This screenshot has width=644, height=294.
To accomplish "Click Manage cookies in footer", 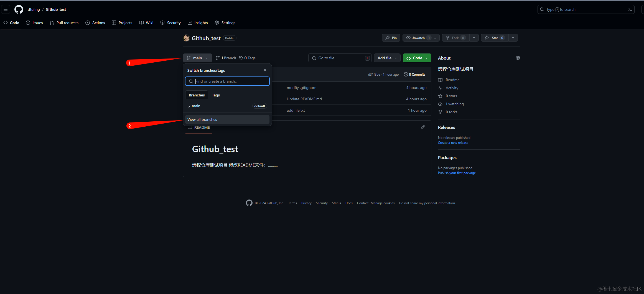I will click(x=383, y=203).
